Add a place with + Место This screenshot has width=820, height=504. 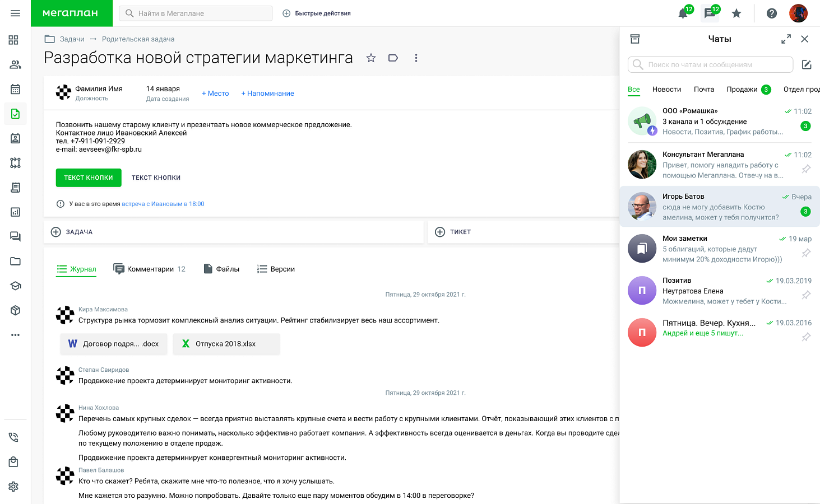[215, 94]
